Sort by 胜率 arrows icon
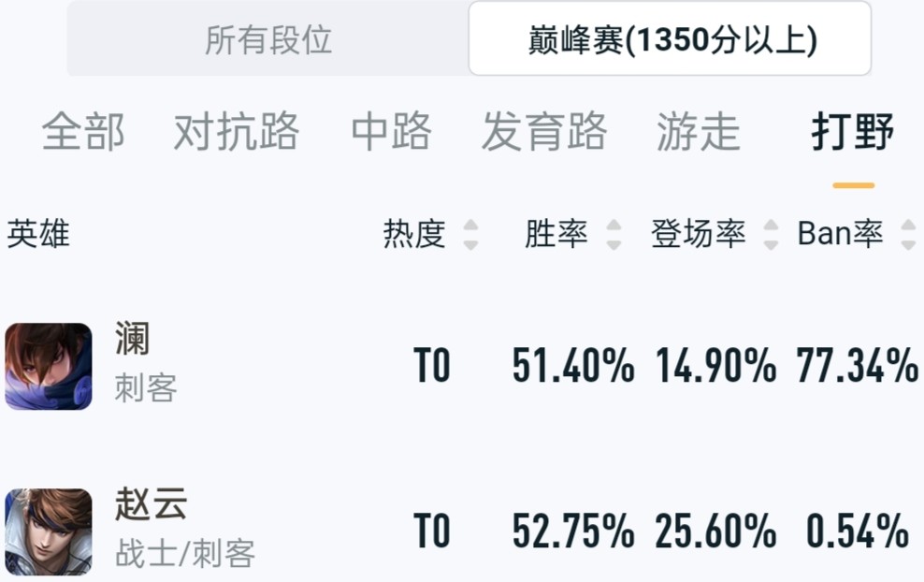This screenshot has height=582, width=924. [614, 234]
